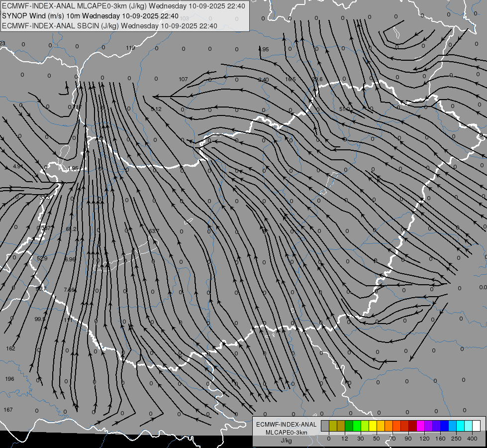This screenshot has height=448, width=487.
Task: Click the map value 107
Action: 183,79
